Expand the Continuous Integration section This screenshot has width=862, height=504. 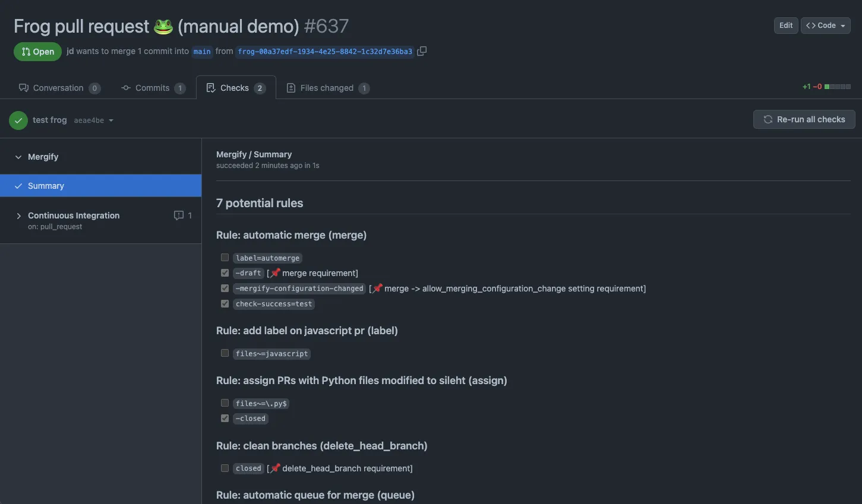pos(19,215)
